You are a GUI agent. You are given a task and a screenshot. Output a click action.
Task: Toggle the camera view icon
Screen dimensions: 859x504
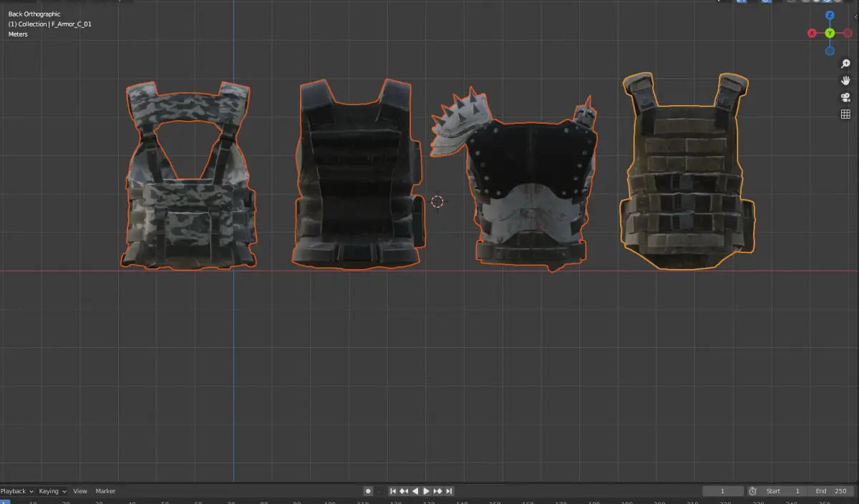pyautogui.click(x=845, y=97)
